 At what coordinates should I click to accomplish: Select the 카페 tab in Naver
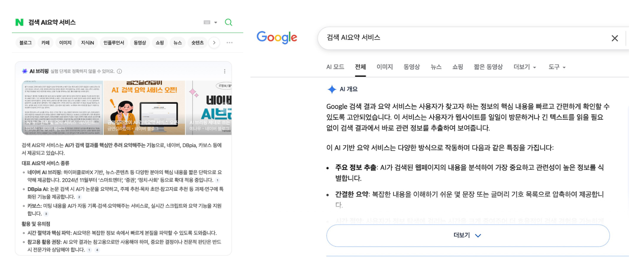(45, 43)
